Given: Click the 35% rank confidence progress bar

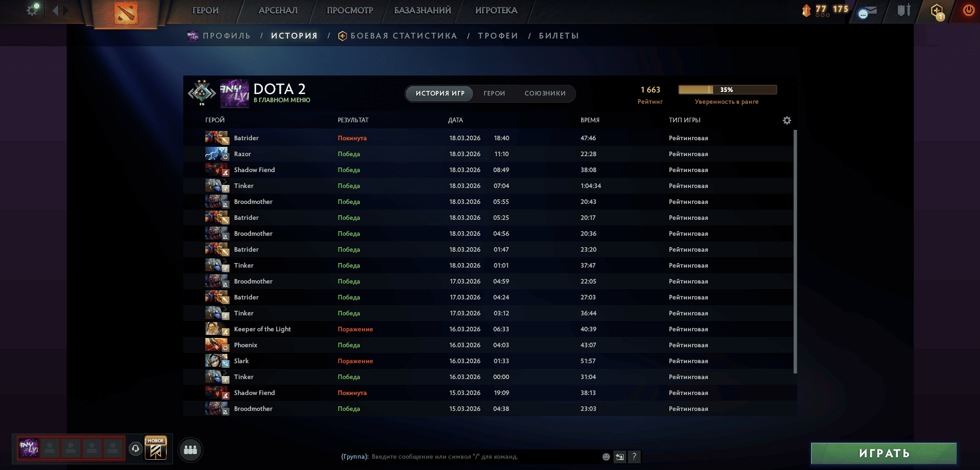Looking at the screenshot, I should point(727,89).
